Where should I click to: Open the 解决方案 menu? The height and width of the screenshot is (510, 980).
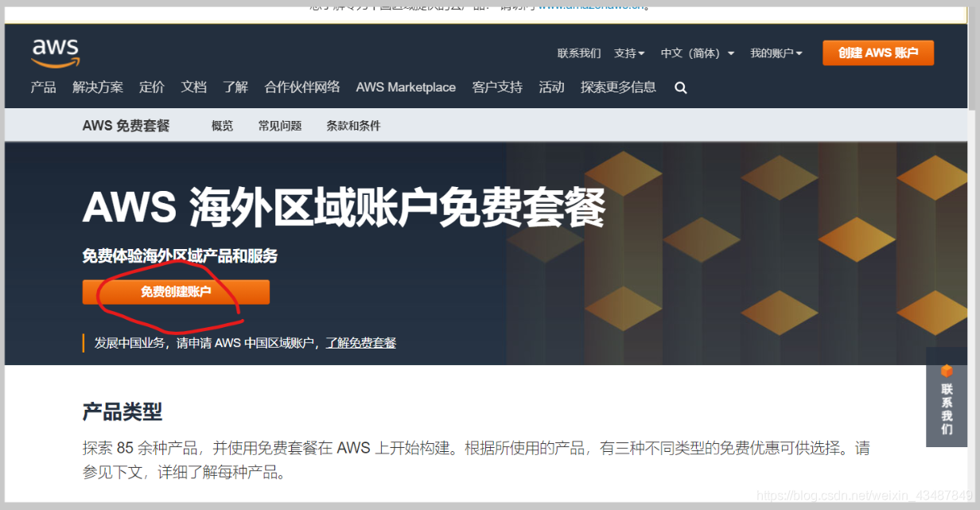pyautogui.click(x=98, y=87)
